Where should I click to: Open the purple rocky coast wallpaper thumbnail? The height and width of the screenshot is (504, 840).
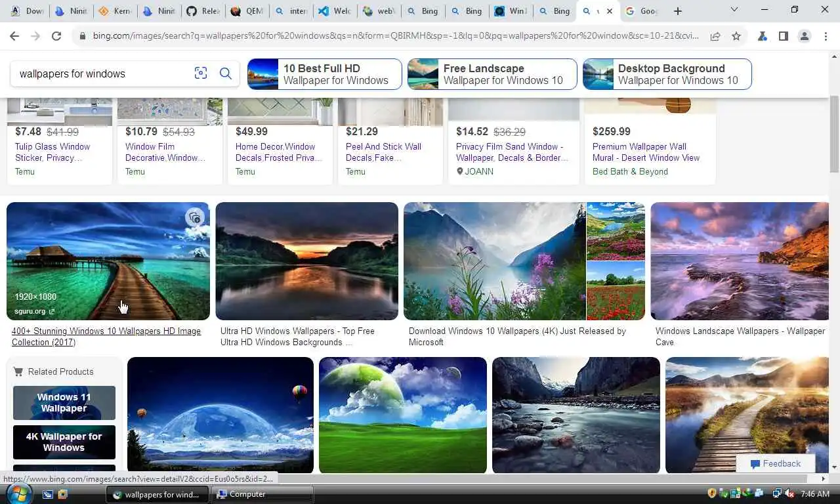point(740,261)
